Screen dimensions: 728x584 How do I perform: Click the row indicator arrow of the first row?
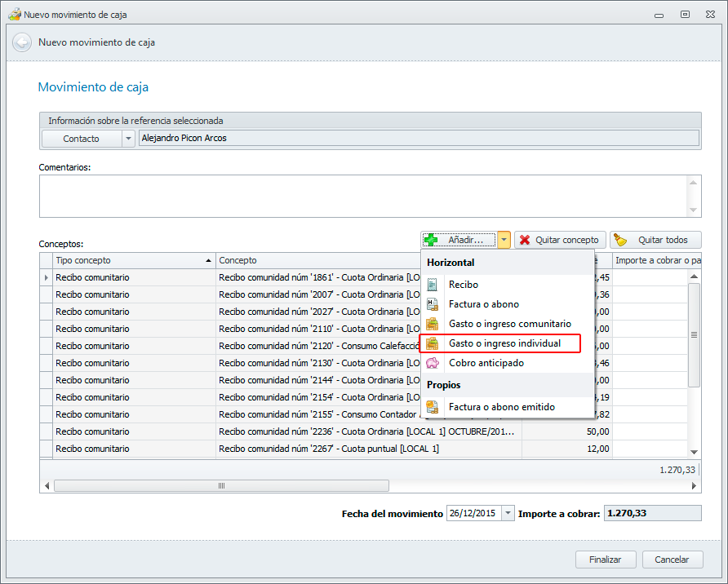[46, 277]
